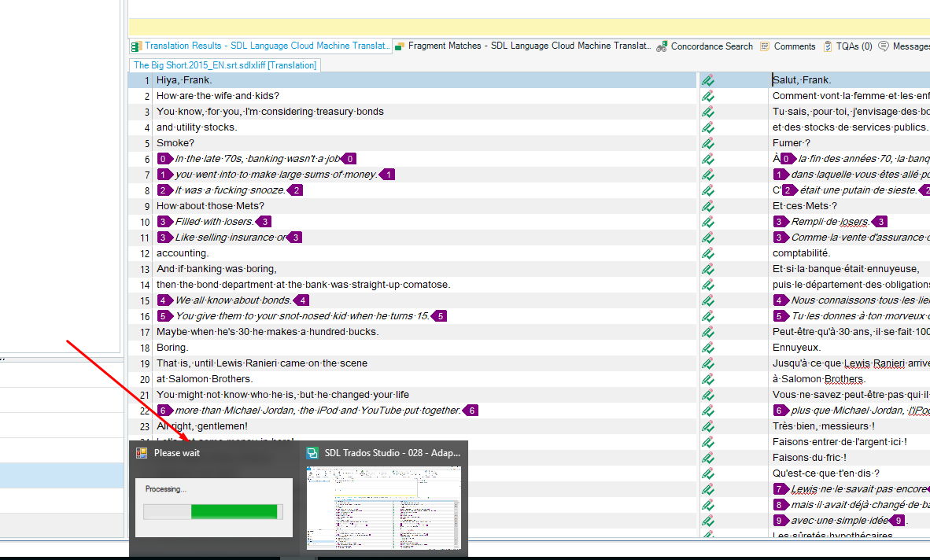
Task: Click the SDL Trados Studio icon in preview
Action: click(x=312, y=453)
